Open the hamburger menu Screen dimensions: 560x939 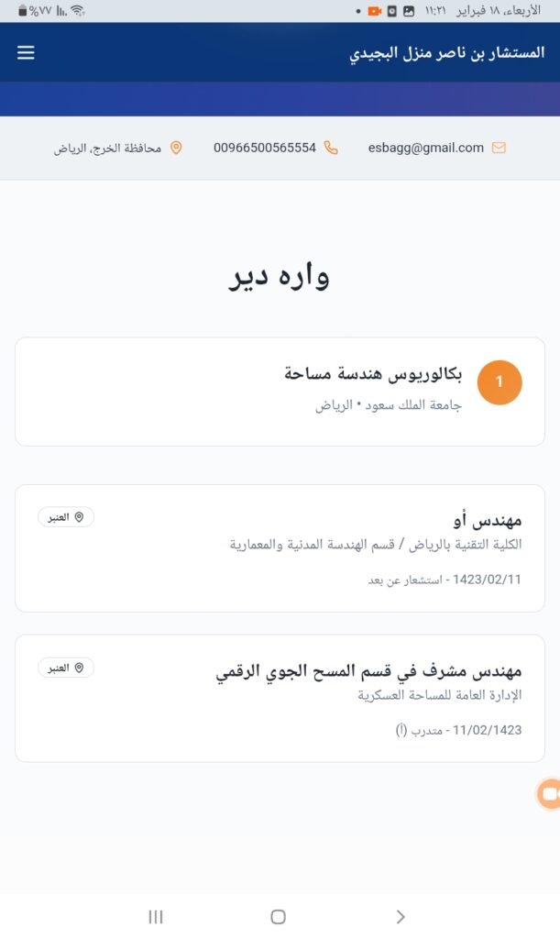point(26,52)
